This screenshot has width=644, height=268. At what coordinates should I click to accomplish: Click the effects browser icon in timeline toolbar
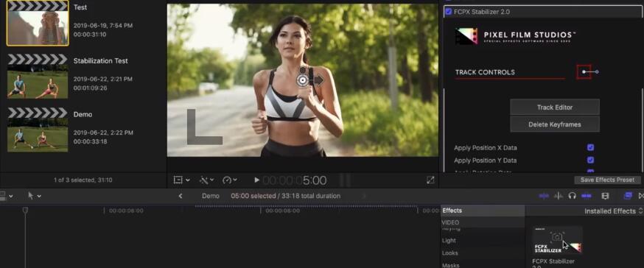click(628, 196)
